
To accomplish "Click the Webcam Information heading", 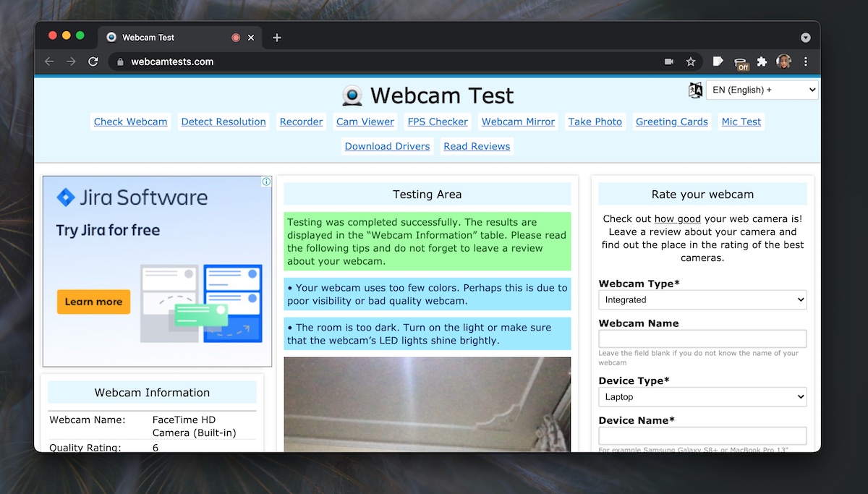I will point(152,392).
